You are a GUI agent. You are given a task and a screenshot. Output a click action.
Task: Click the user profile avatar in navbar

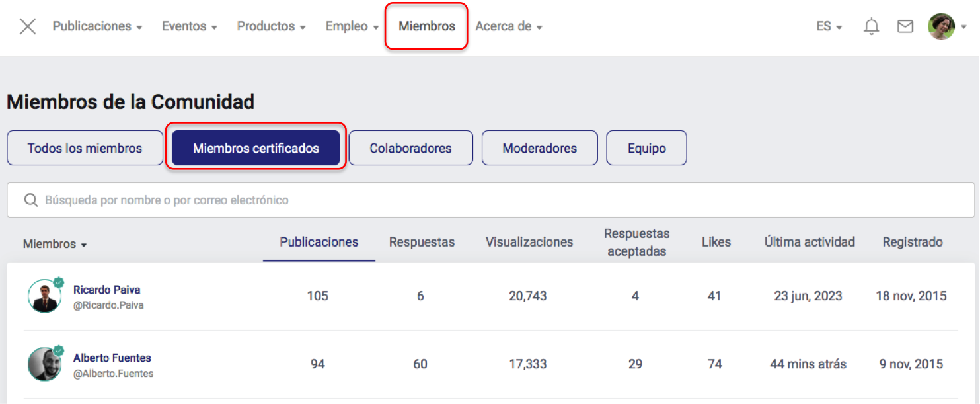(x=941, y=27)
